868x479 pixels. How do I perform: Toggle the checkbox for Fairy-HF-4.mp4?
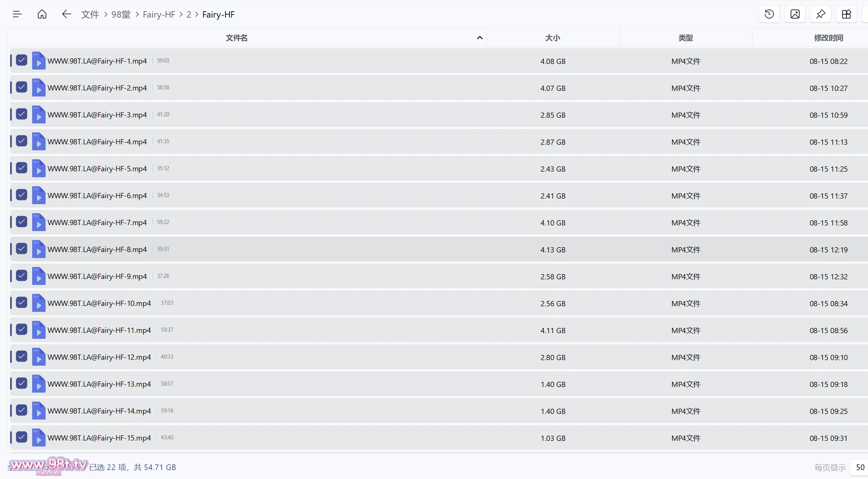(22, 141)
